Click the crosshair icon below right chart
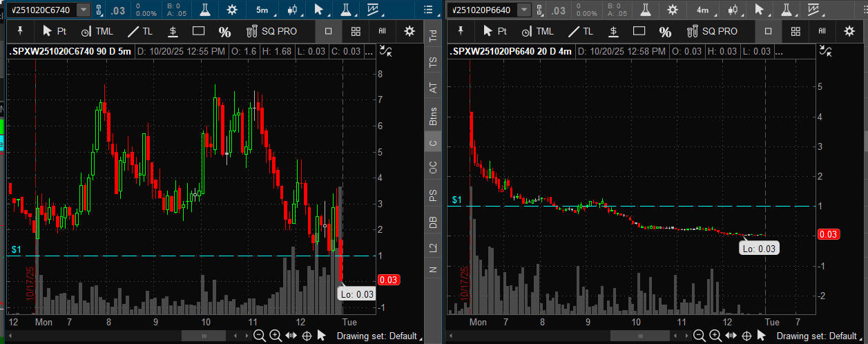Screen dimensions: 868x344 746,336
